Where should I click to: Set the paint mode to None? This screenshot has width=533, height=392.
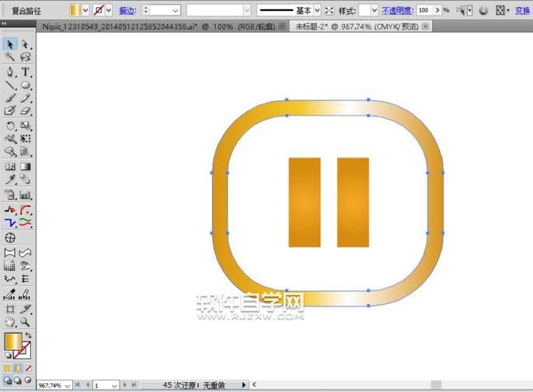[x=29, y=368]
